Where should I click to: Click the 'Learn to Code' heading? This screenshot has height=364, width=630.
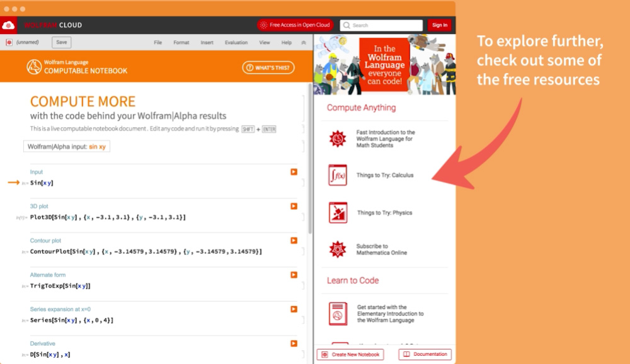click(x=353, y=280)
